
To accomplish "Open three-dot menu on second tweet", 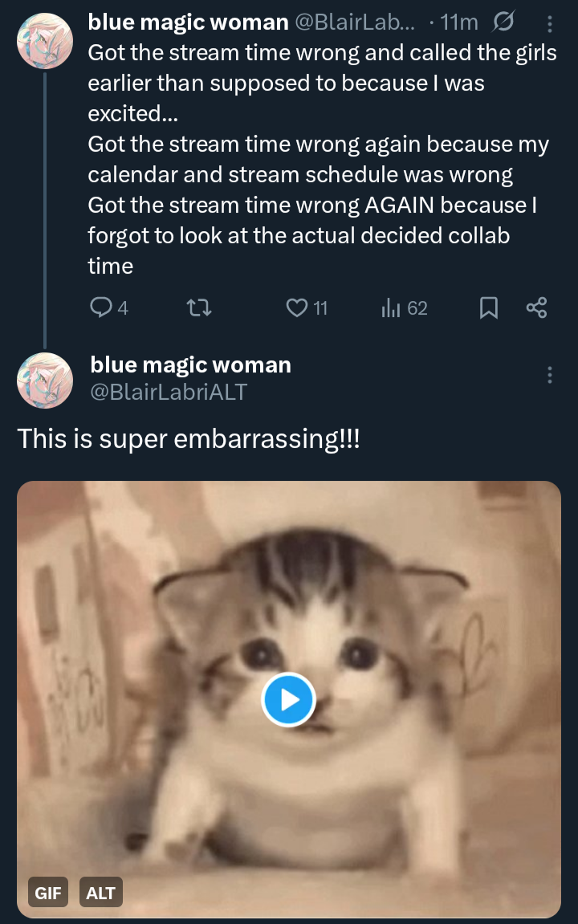I will (x=549, y=375).
